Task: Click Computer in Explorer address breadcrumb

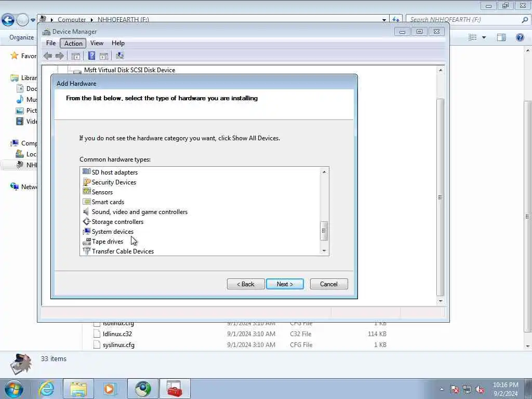Action: click(x=72, y=20)
